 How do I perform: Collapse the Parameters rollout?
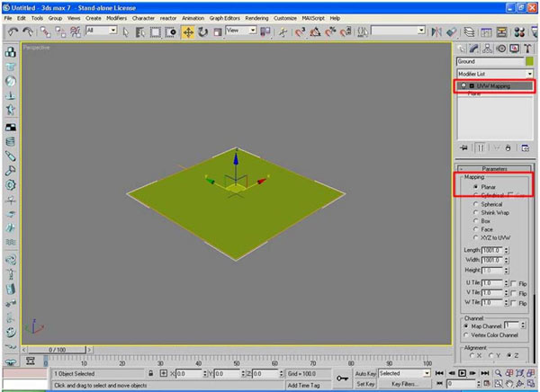click(494, 169)
